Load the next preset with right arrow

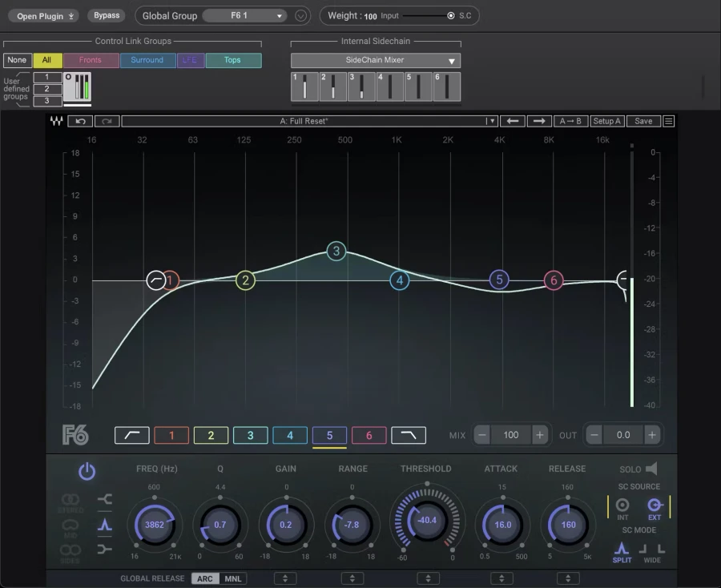tap(539, 122)
